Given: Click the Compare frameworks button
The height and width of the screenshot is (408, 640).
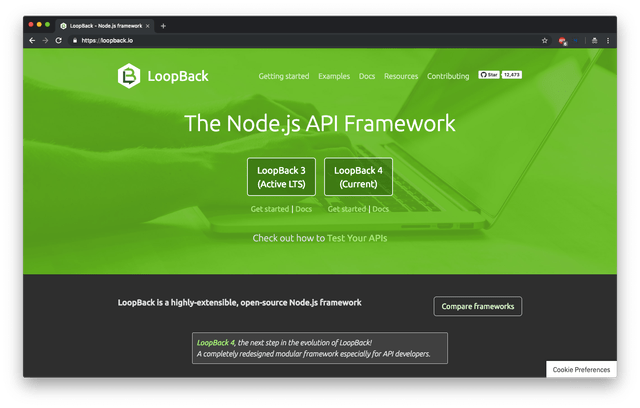Looking at the screenshot, I should click(478, 306).
